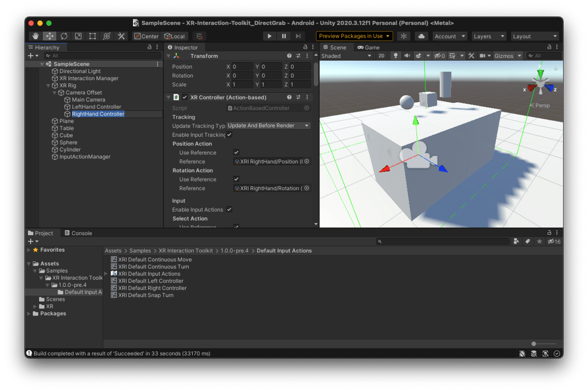
Task: Open the Layers dropdown
Action: [489, 36]
